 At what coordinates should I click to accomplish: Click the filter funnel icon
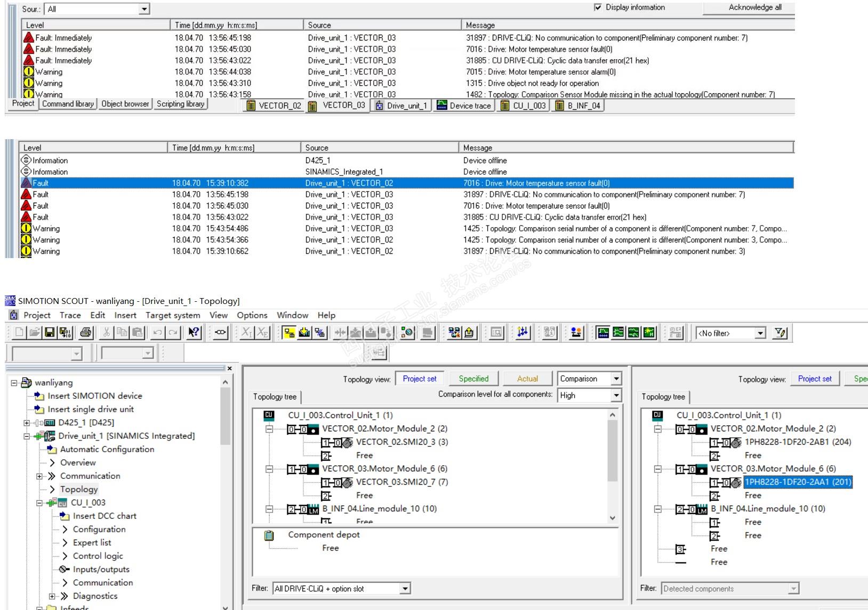tap(780, 333)
